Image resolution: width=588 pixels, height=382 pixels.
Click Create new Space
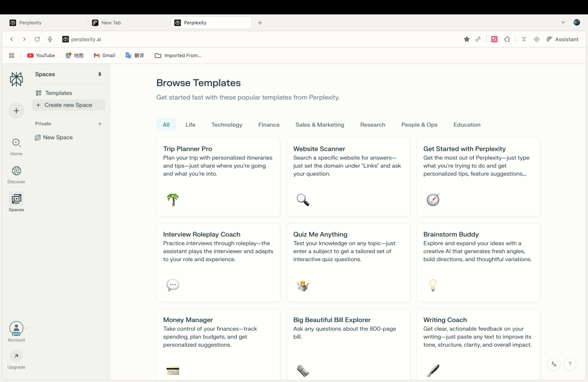(x=68, y=105)
